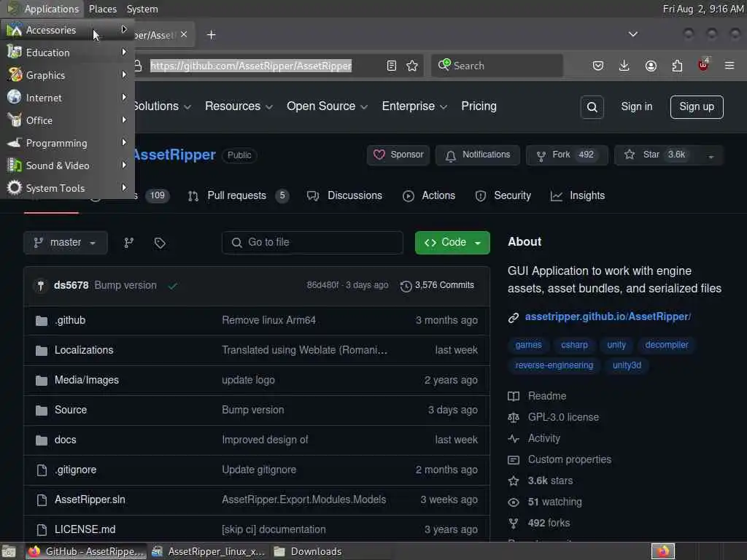This screenshot has height=560, width=747.
Task: Click the Notifications bell button
Action: 478,155
